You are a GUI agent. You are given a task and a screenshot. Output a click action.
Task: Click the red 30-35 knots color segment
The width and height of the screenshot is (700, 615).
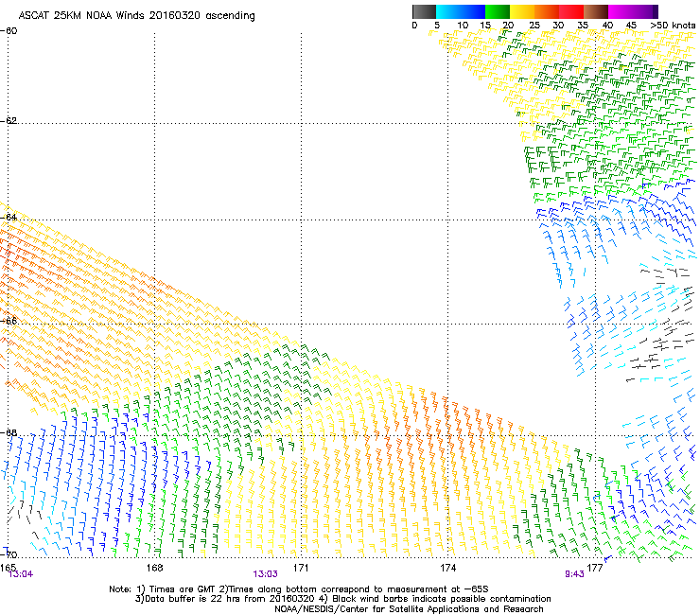(570, 11)
